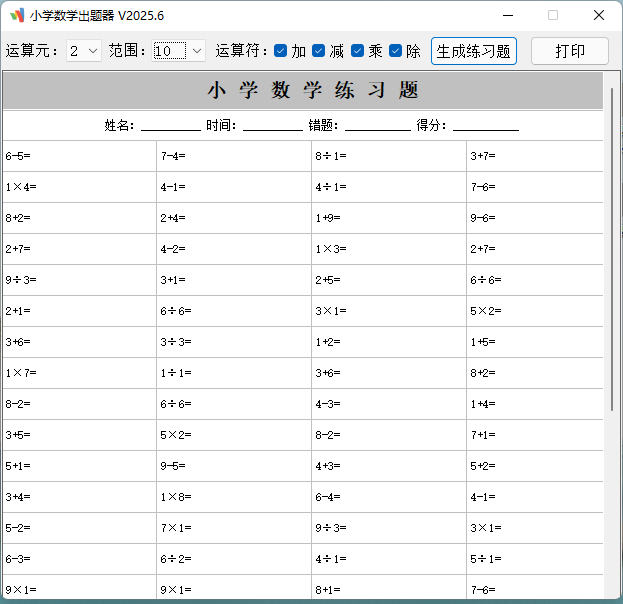Uncheck the 除 division checkbox
Viewport: 623px width, 604px height.
pos(395,51)
